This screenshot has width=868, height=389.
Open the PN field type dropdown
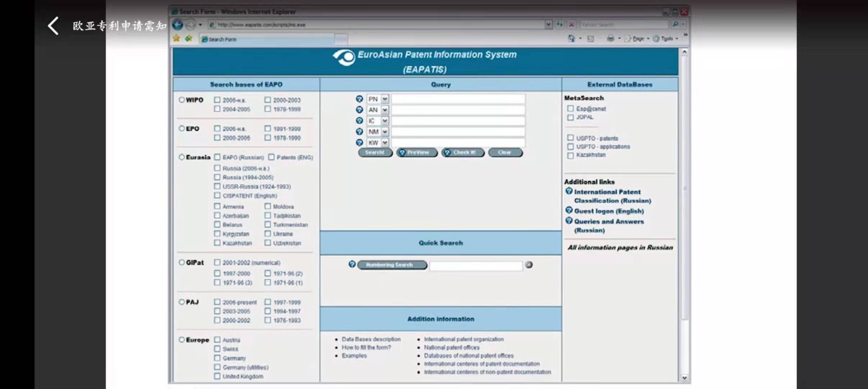(385, 99)
